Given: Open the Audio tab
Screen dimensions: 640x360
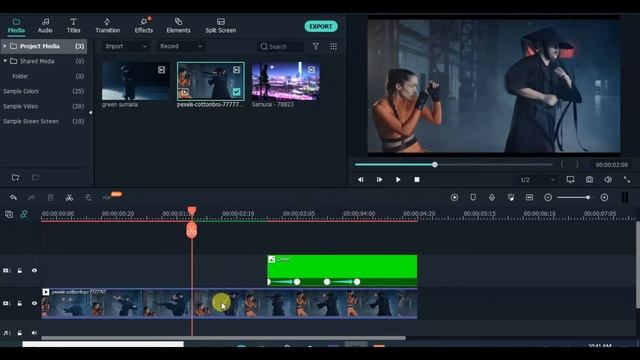Looking at the screenshot, I should tap(45, 25).
